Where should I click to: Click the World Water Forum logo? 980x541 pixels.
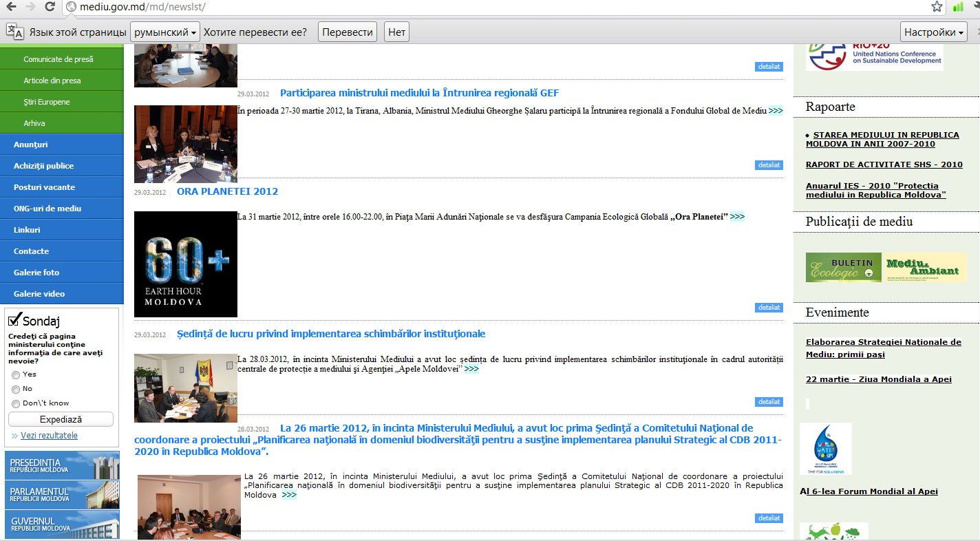point(825,449)
